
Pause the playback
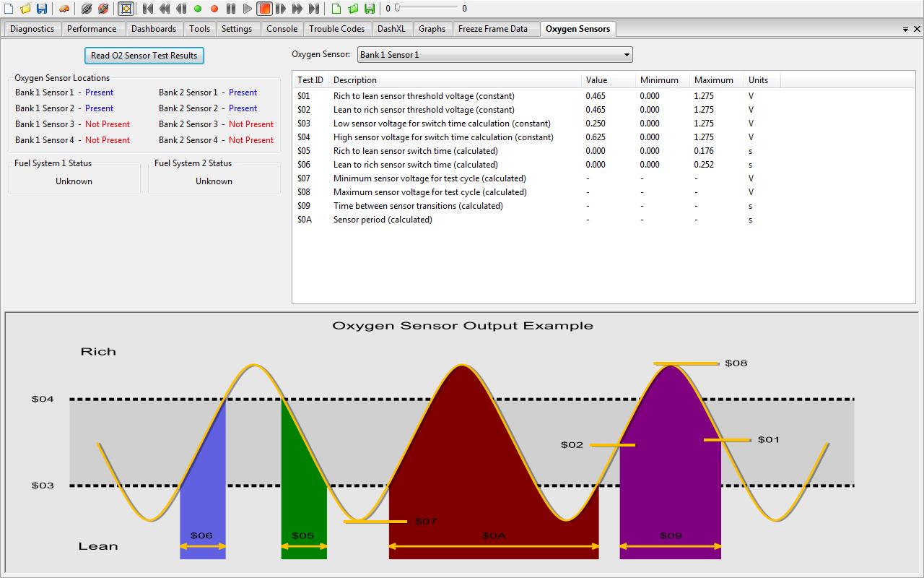[x=231, y=9]
